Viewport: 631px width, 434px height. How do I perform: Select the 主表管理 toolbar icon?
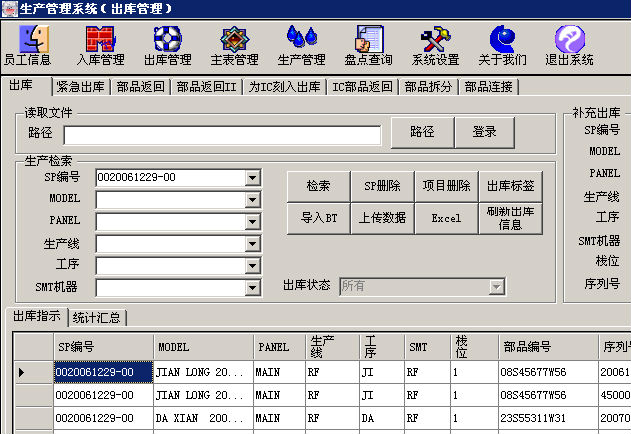(234, 45)
